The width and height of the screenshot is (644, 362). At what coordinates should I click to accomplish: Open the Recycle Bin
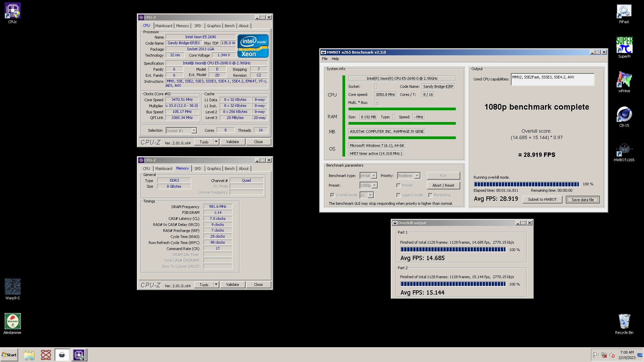(624, 324)
